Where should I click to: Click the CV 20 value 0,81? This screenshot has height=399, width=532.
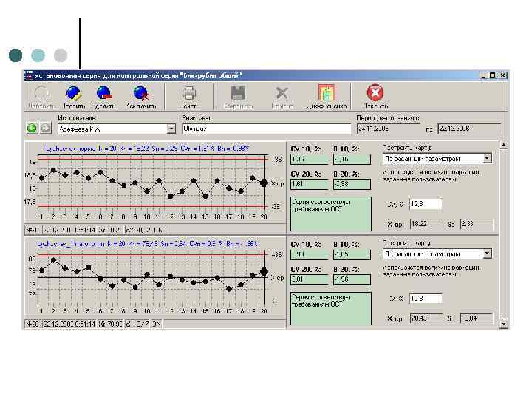click(x=310, y=279)
